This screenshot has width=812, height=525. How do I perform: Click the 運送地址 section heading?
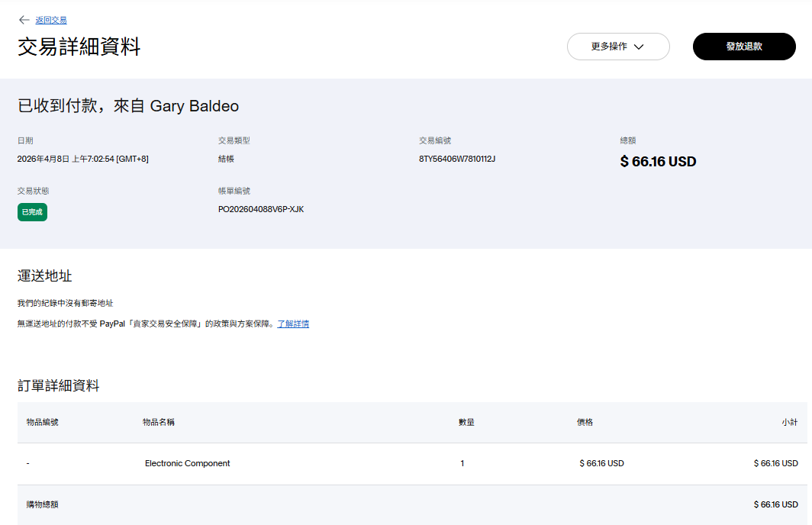(45, 275)
